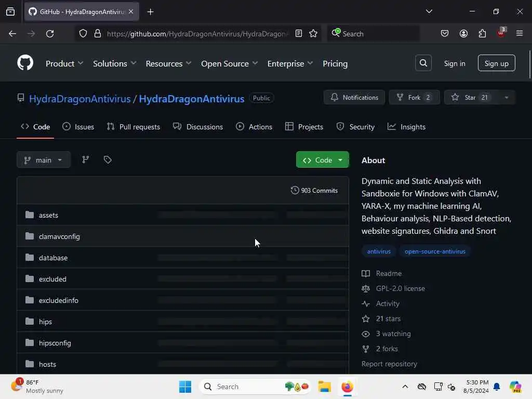Open the Actions tab
The image size is (532, 399).
pyautogui.click(x=254, y=127)
